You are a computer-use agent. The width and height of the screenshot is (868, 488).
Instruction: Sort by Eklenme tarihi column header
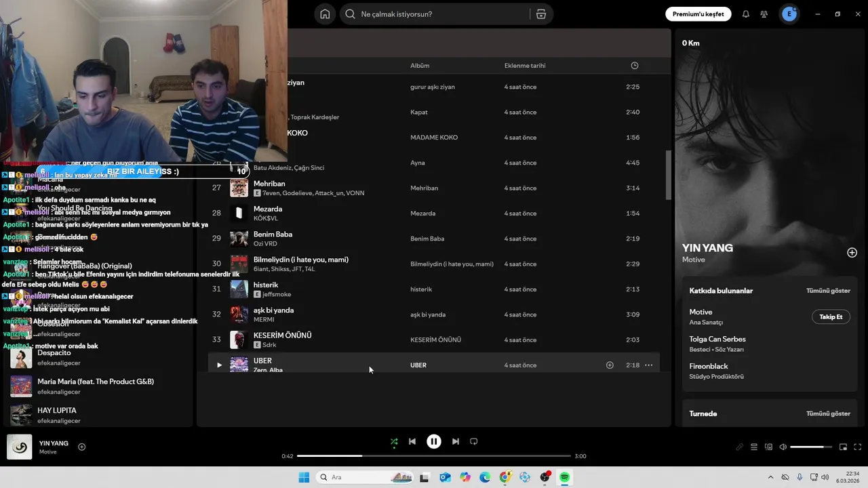point(525,66)
